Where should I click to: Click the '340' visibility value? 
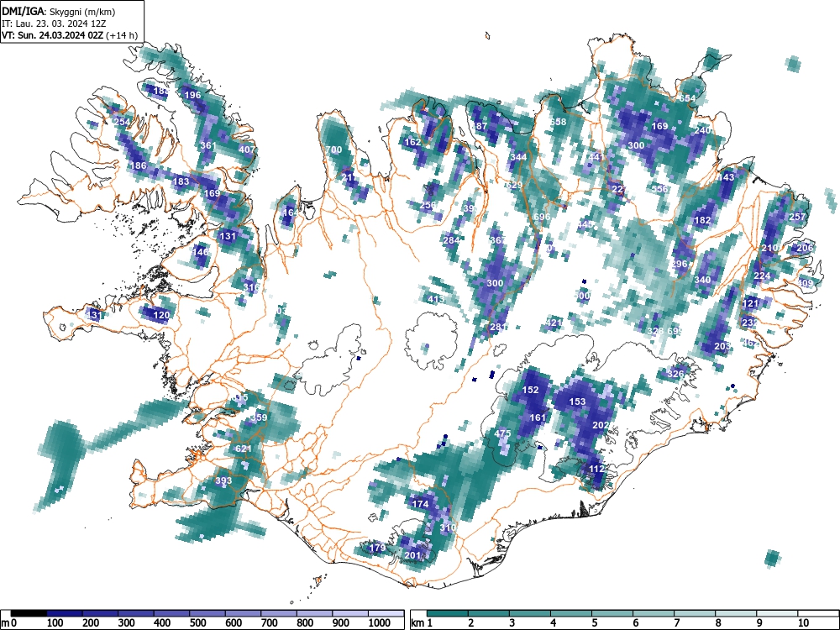[x=702, y=279]
